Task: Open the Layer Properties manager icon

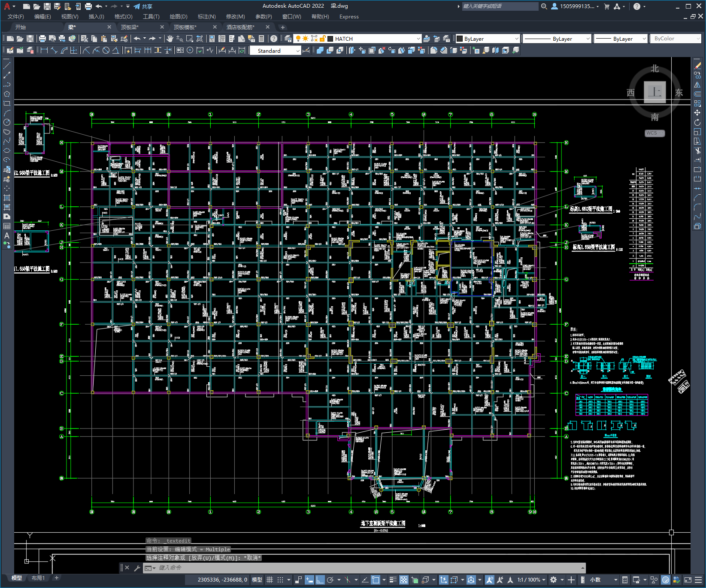Action: (x=288, y=39)
